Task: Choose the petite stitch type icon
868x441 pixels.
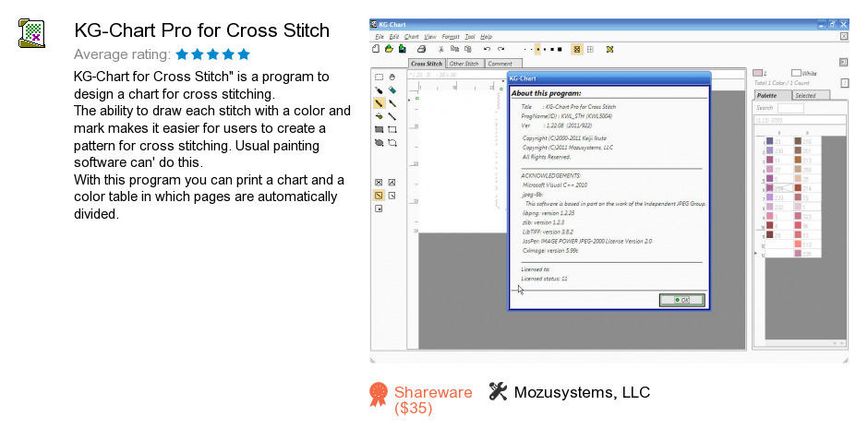Action: 380,209
